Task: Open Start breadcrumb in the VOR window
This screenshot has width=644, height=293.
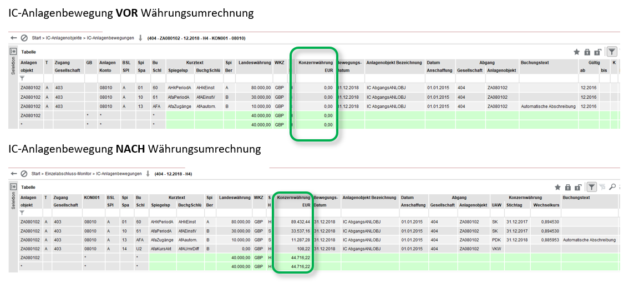Action: tap(37, 38)
